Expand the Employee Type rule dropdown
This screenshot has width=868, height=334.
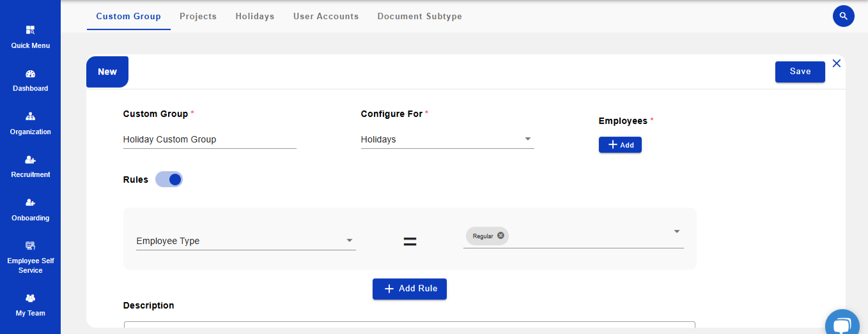coord(349,241)
